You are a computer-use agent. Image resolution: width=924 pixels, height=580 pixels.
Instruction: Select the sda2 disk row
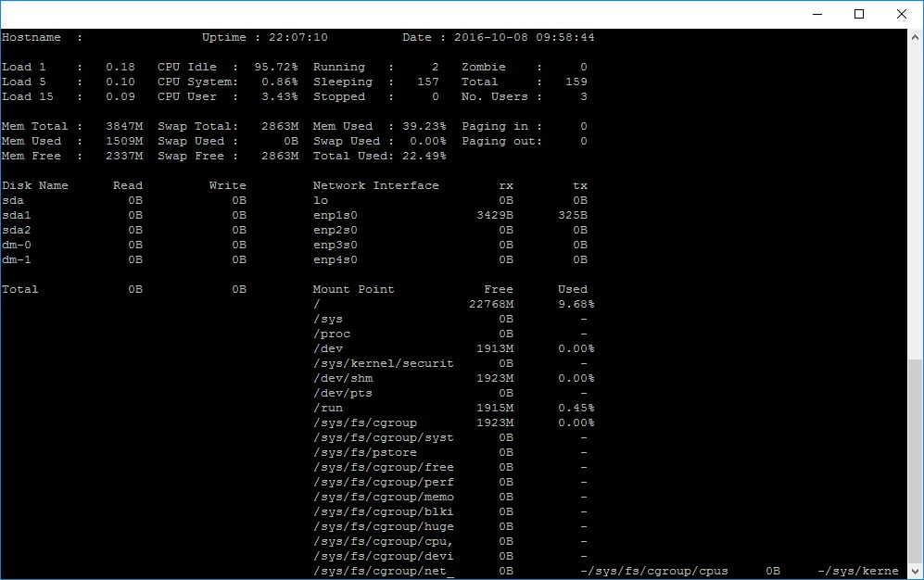124,230
